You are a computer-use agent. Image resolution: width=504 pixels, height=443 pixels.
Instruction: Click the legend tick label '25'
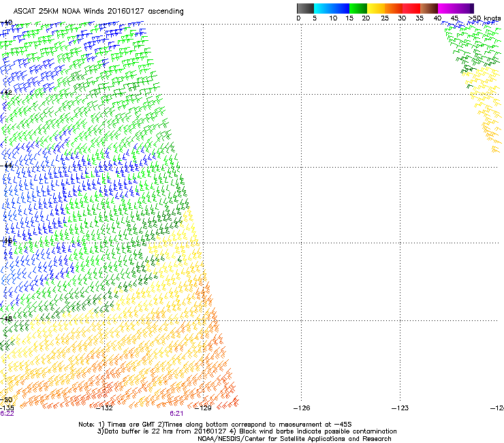(x=385, y=18)
